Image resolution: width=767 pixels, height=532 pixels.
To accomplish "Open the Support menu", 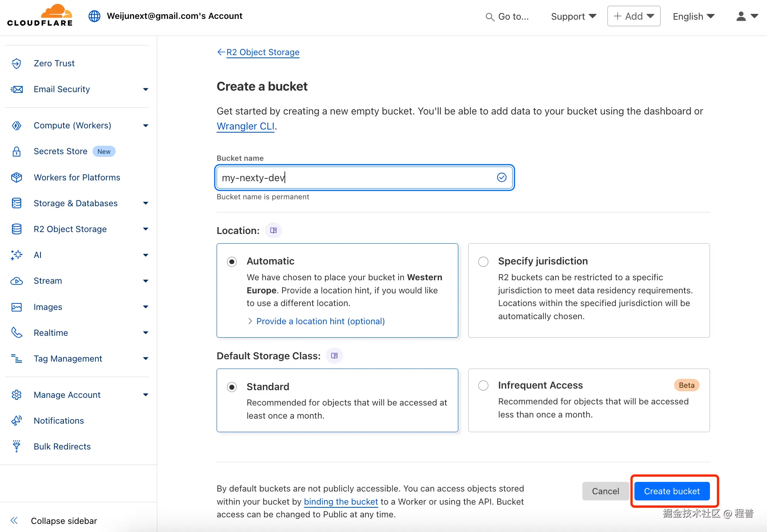I will [573, 16].
